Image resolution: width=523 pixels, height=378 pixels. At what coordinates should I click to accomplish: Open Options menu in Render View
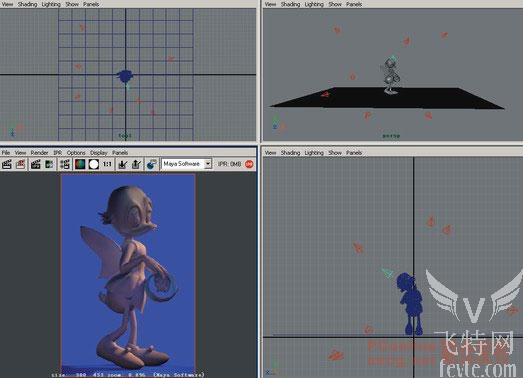click(x=76, y=153)
